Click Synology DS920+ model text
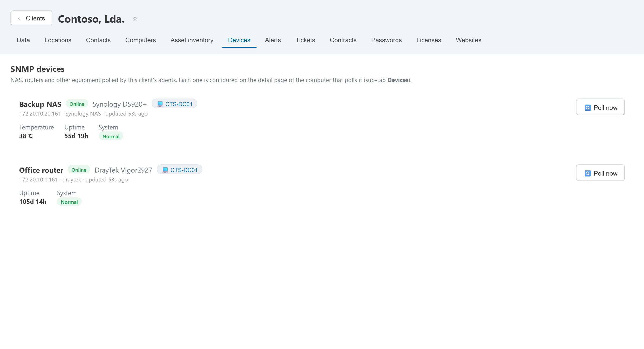Screen dimensions: 644x349 (119, 104)
